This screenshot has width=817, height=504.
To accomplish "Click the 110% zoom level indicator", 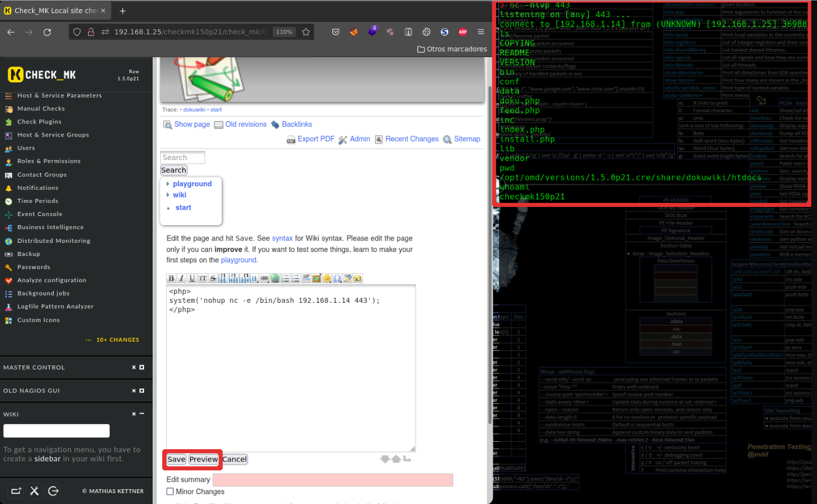I will 284,32.
